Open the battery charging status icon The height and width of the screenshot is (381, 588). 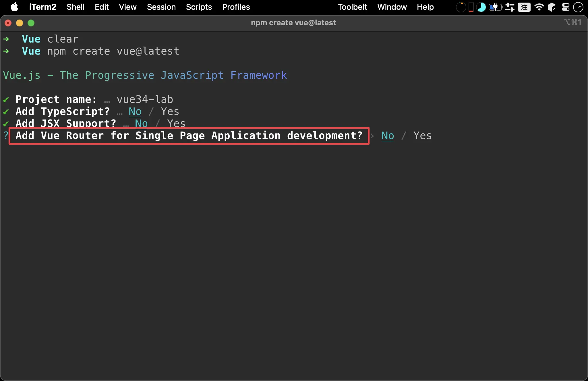click(496, 7)
